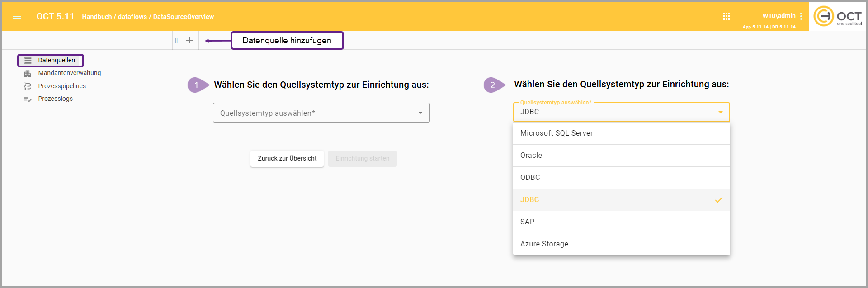Click Zurück zur Übersicht button
The width and height of the screenshot is (868, 288).
point(287,159)
